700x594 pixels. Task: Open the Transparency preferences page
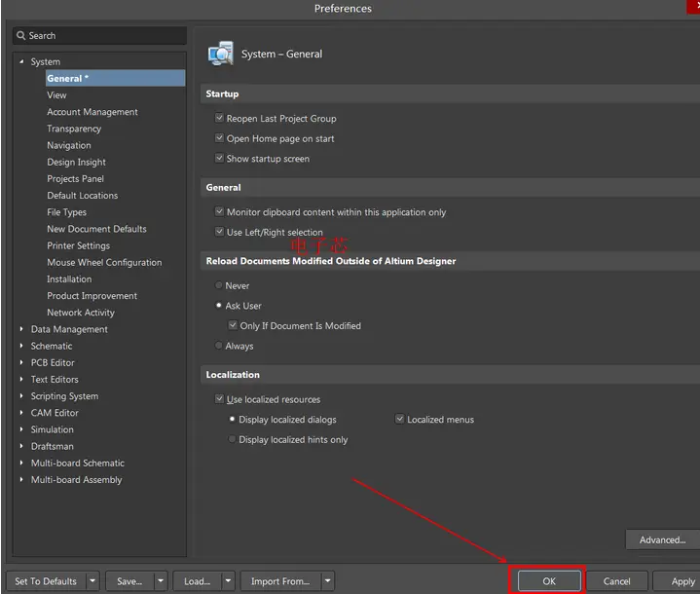pos(74,129)
